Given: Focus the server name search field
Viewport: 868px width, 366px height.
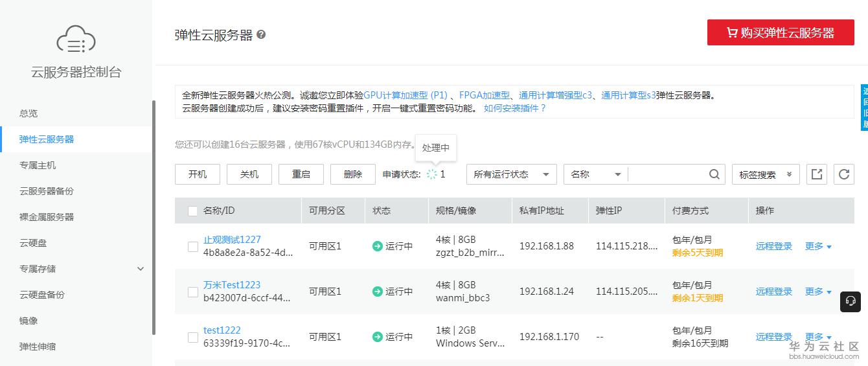Looking at the screenshot, I should pos(667,174).
